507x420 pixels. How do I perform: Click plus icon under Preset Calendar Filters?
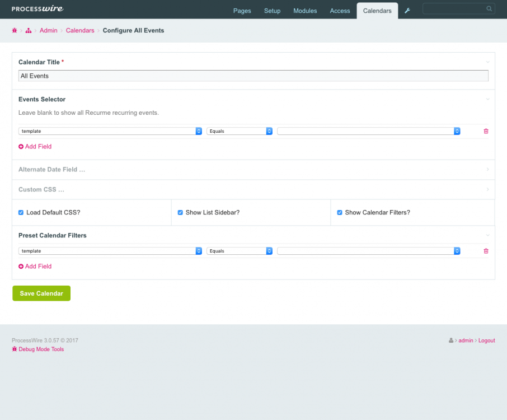21,267
